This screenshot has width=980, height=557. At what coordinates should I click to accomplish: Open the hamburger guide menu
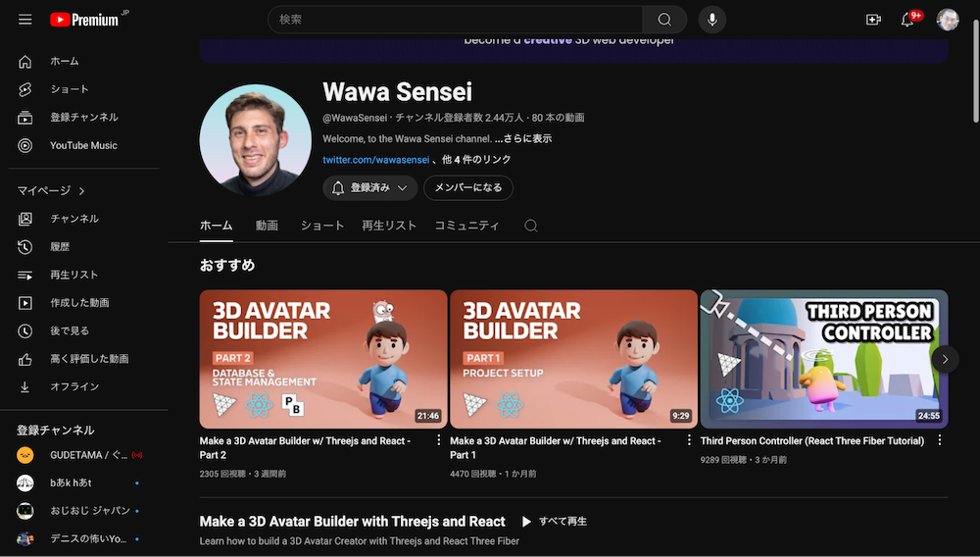(25, 20)
